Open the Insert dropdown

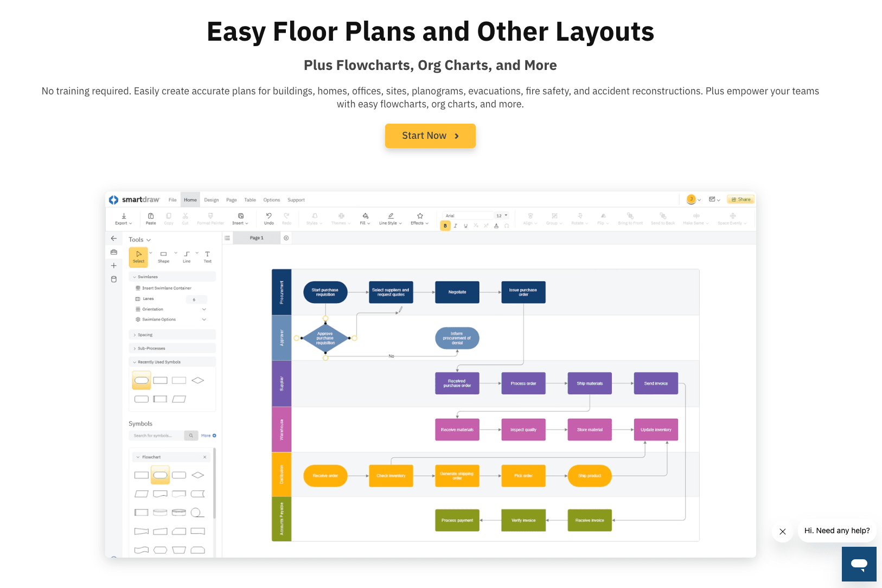[x=240, y=219]
